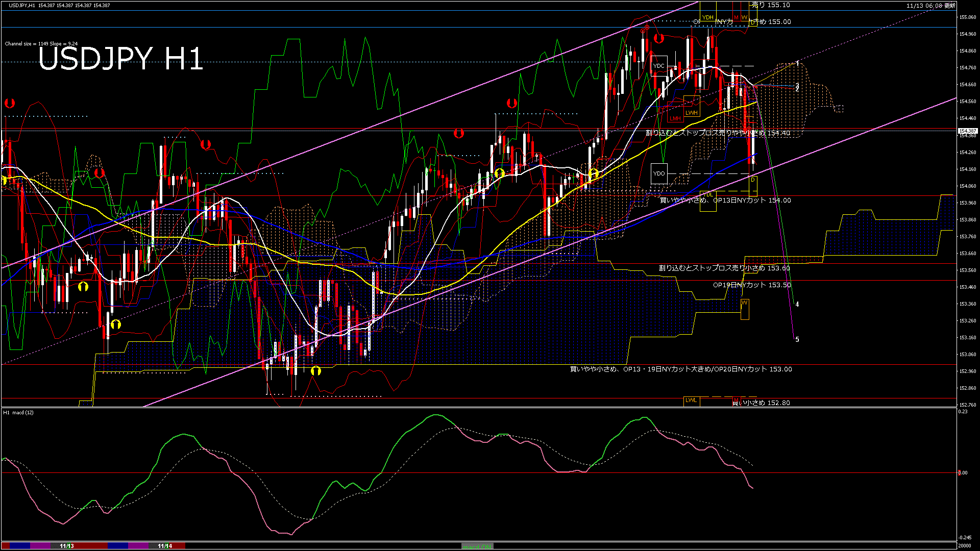The image size is (980, 551).
Task: Click the YDC label box
Action: [659, 66]
